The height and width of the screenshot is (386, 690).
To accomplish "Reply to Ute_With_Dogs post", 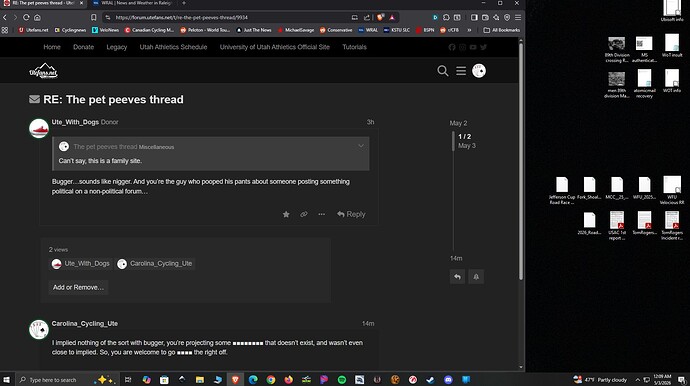I will point(351,214).
